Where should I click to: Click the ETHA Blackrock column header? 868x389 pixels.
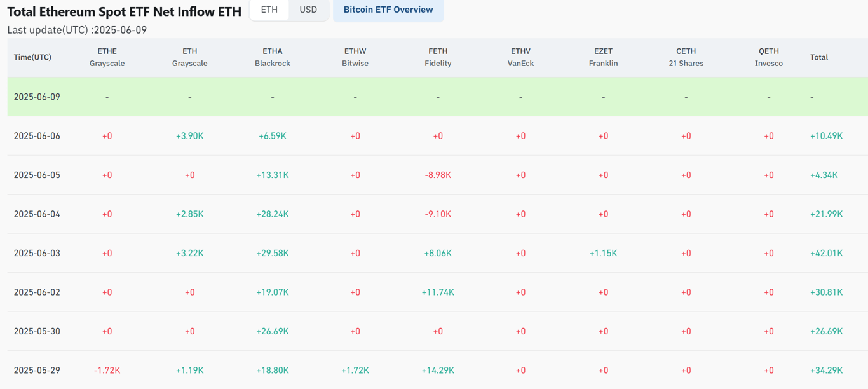(273, 57)
